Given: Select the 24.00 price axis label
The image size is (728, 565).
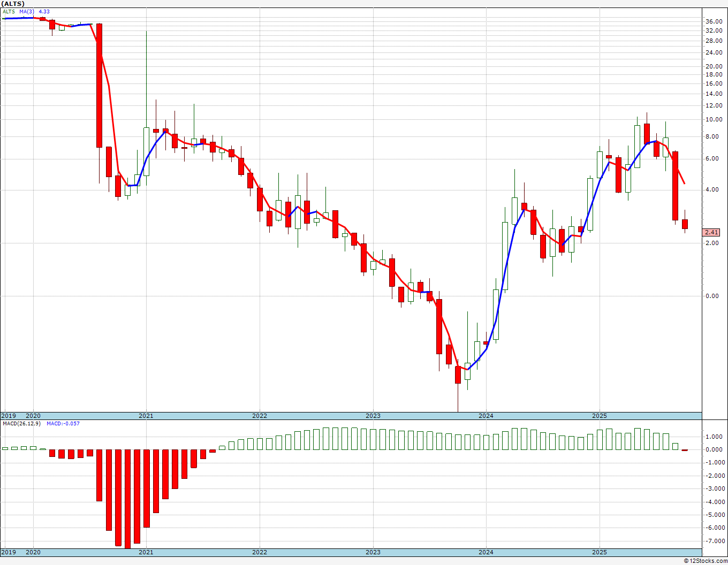Looking at the screenshot, I should pyautogui.click(x=713, y=52).
